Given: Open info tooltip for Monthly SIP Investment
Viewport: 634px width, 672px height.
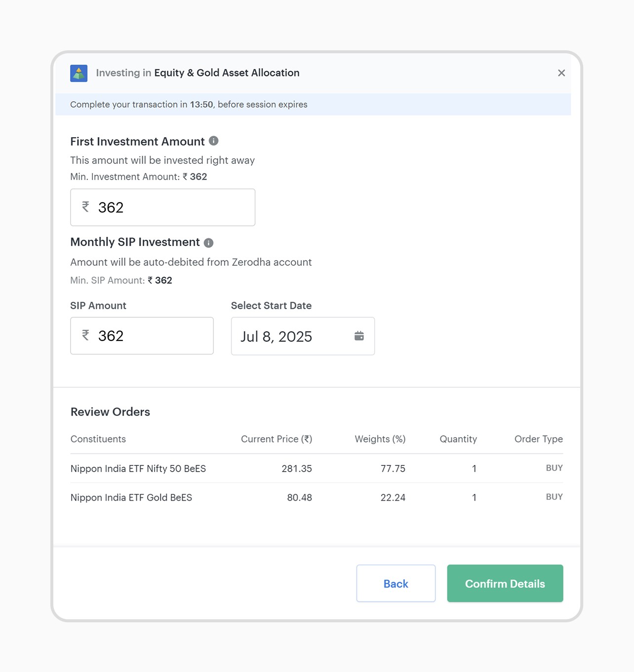Looking at the screenshot, I should 209,243.
